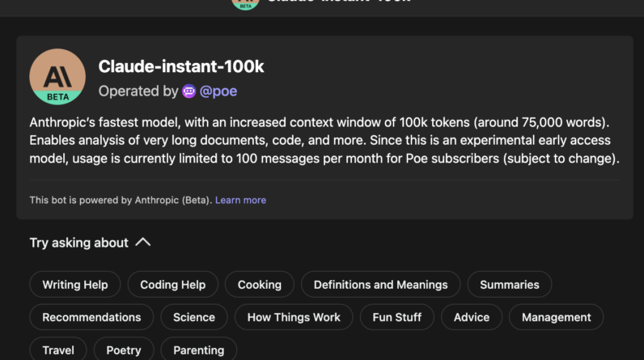Screen dimensions: 644x360
Task: Select the Advice topic chip
Action: coord(472,317)
